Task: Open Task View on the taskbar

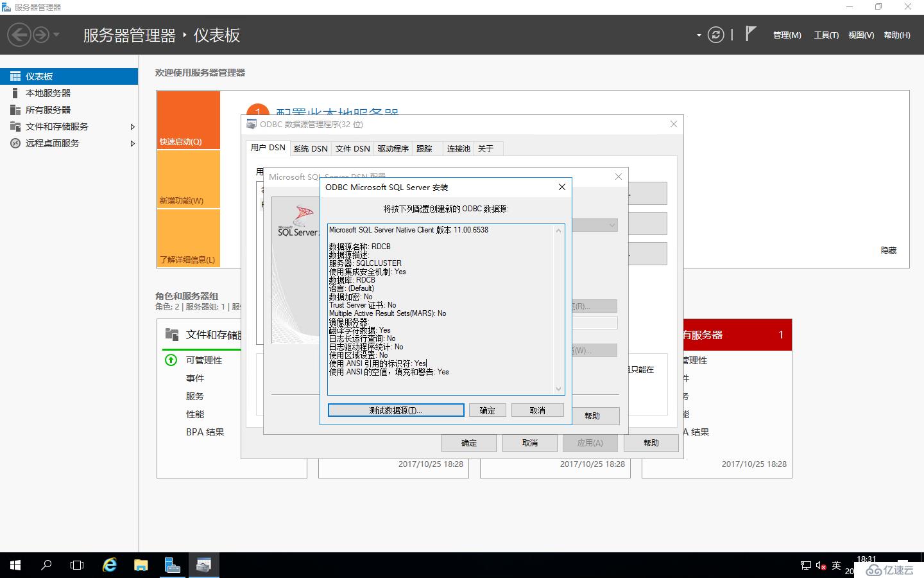Action: [77, 565]
